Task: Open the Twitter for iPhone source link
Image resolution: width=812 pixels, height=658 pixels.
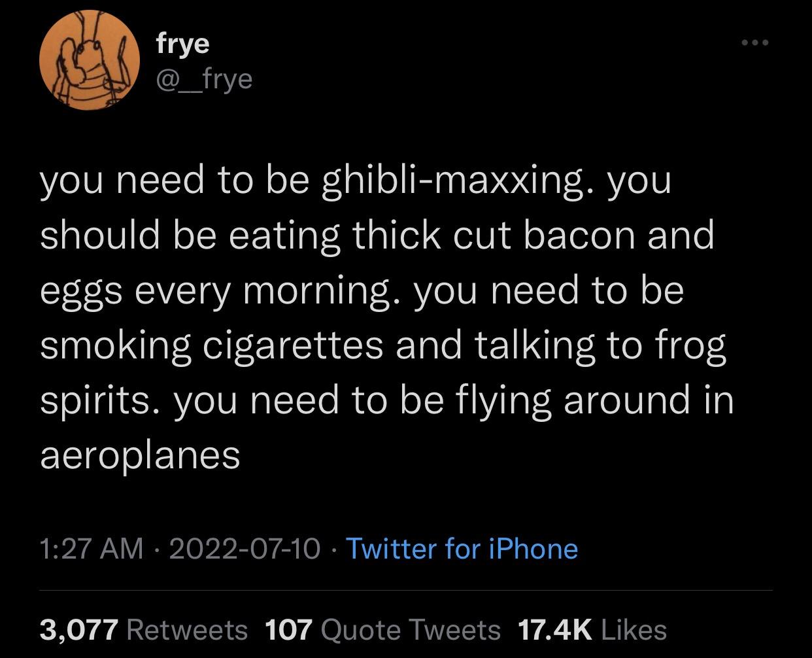Action: pos(462,548)
